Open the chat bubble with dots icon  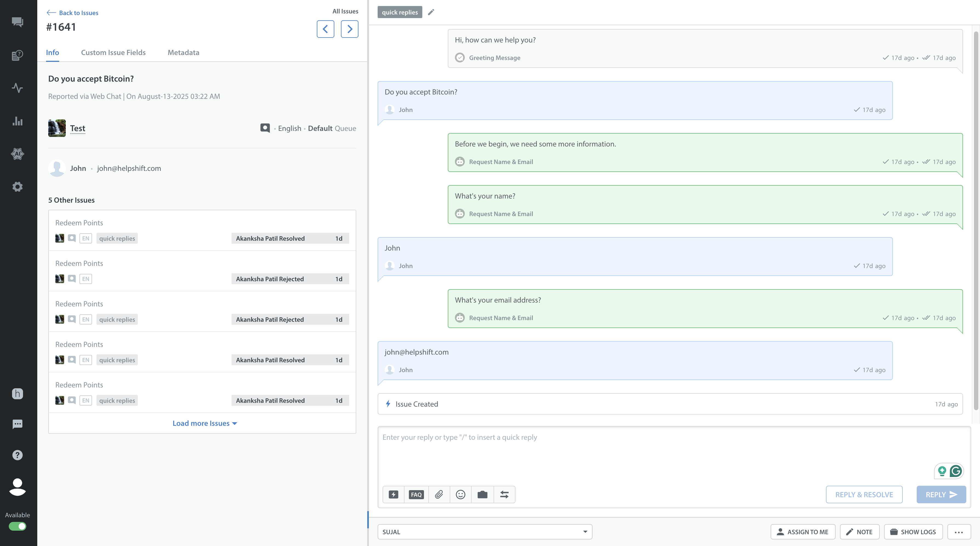[18, 424]
